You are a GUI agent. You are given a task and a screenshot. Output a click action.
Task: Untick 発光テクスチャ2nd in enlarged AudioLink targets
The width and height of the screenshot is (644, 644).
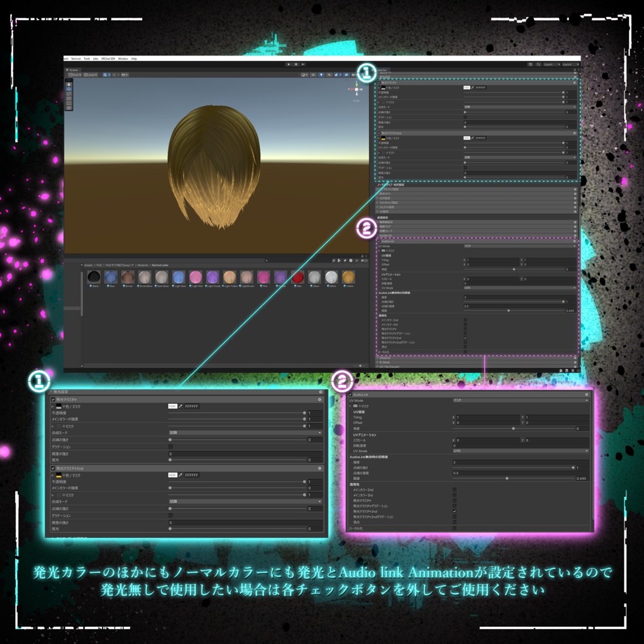455,511
